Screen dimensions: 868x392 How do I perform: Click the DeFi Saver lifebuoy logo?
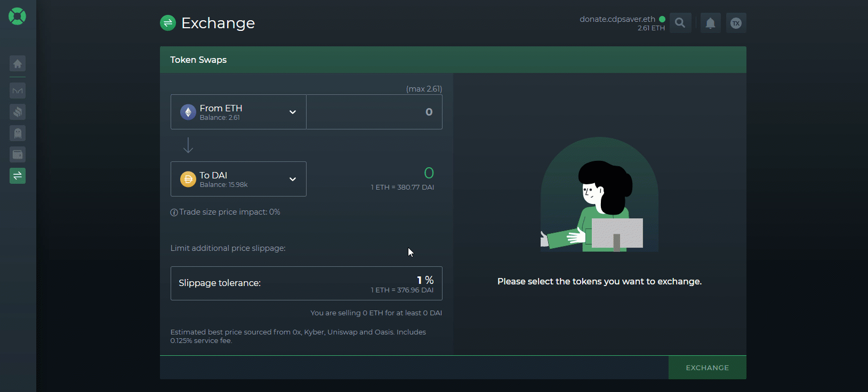coord(17,17)
